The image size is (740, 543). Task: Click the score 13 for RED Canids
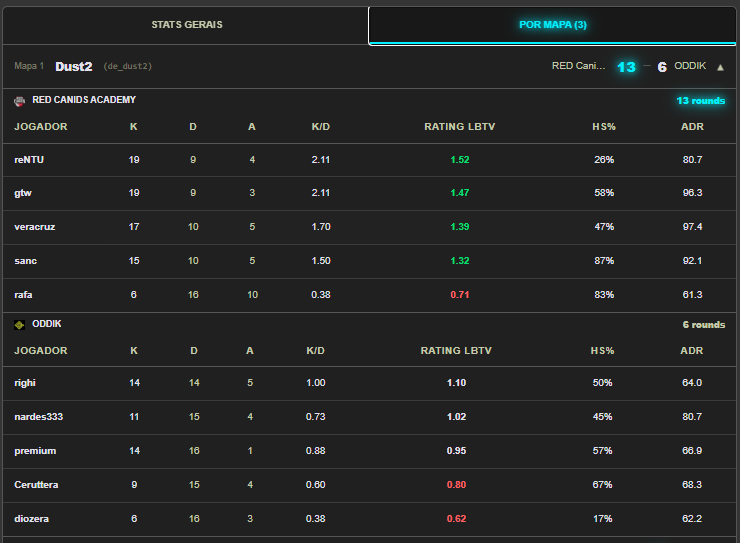pos(626,67)
